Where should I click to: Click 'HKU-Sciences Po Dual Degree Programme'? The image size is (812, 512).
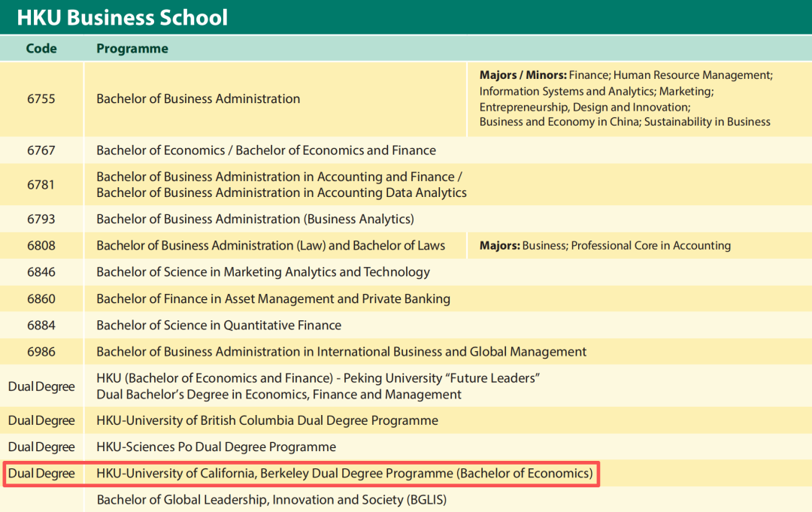[x=216, y=447]
